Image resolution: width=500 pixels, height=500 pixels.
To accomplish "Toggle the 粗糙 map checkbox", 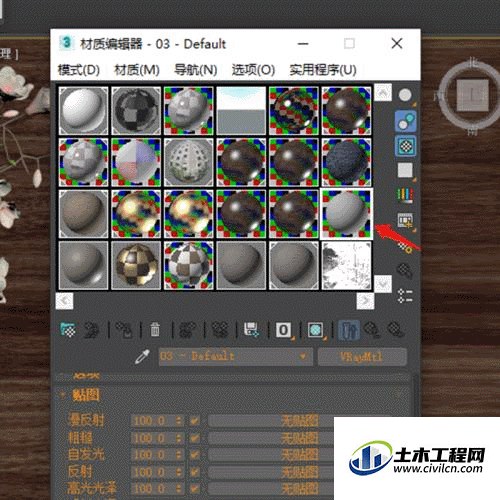I will tap(194, 438).
